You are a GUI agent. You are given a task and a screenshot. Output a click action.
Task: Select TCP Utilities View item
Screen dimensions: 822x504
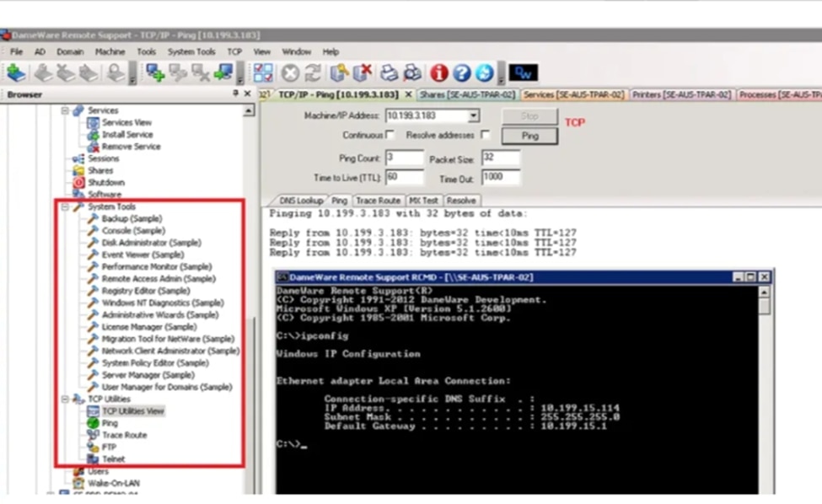(x=132, y=410)
